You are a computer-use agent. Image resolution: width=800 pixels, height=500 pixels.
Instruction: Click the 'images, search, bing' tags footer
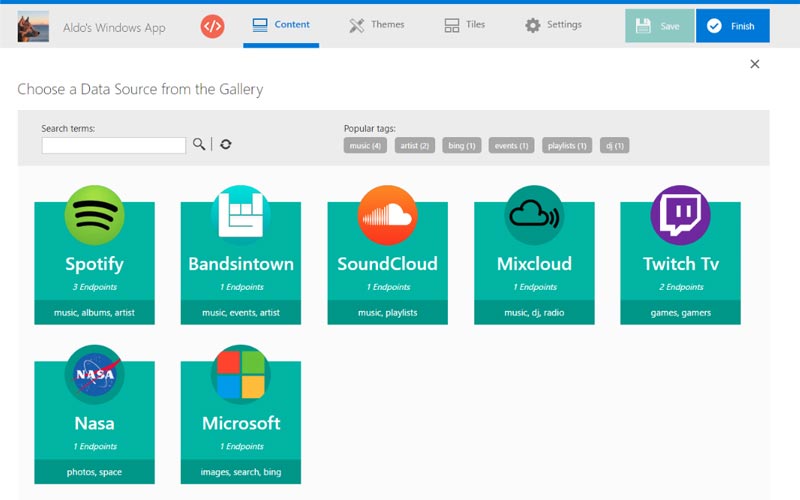click(x=241, y=472)
